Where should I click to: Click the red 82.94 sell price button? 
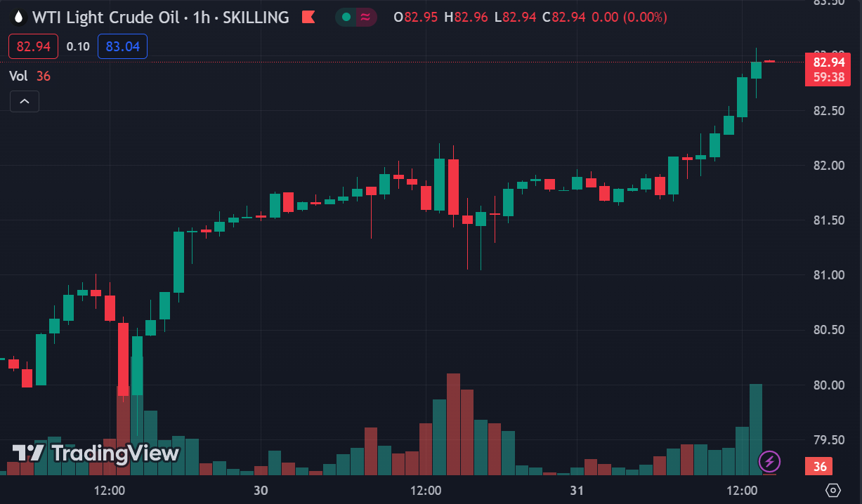[x=34, y=47]
